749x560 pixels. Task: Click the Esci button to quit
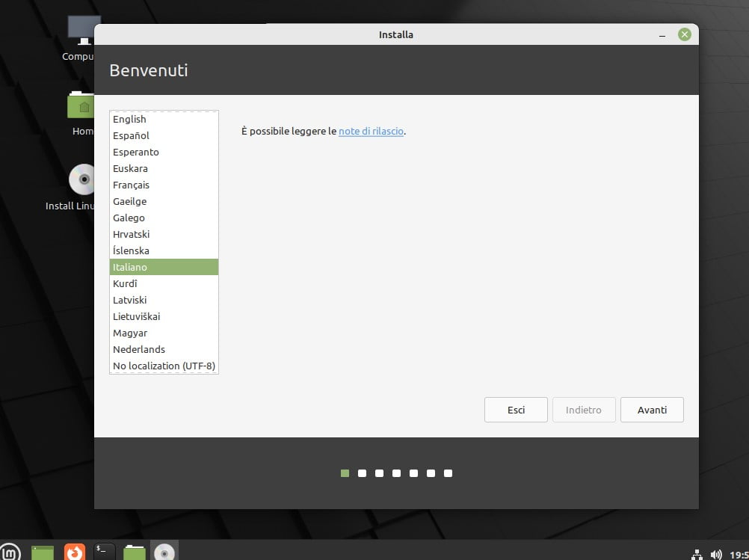pyautogui.click(x=516, y=410)
